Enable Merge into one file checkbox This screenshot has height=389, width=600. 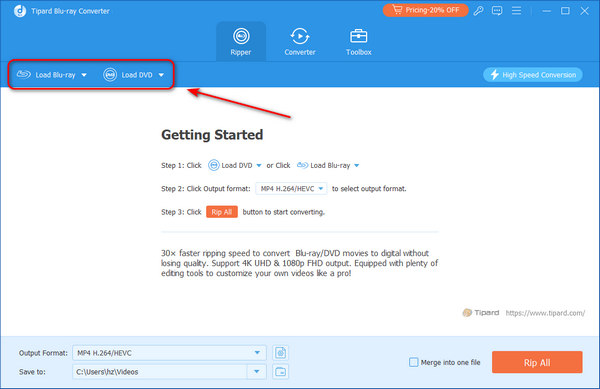[x=414, y=362]
